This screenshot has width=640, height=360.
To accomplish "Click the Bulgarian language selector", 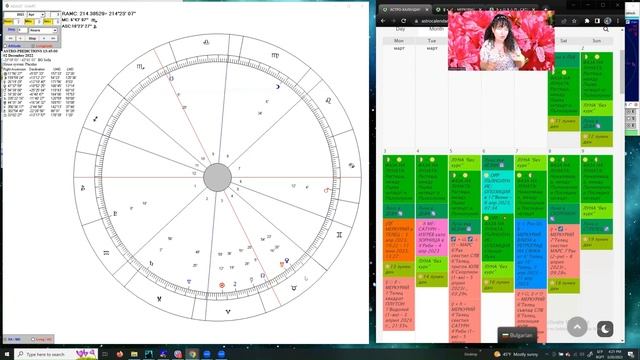I will [x=518, y=335].
